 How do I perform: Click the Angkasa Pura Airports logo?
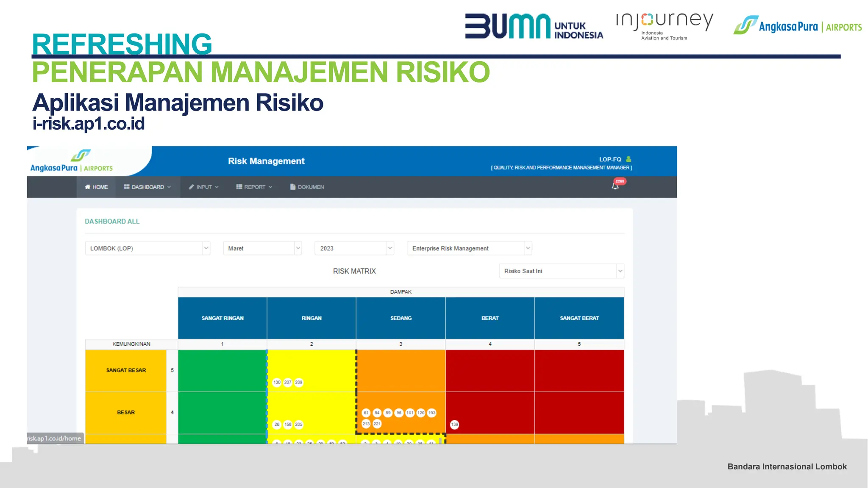[71, 161]
